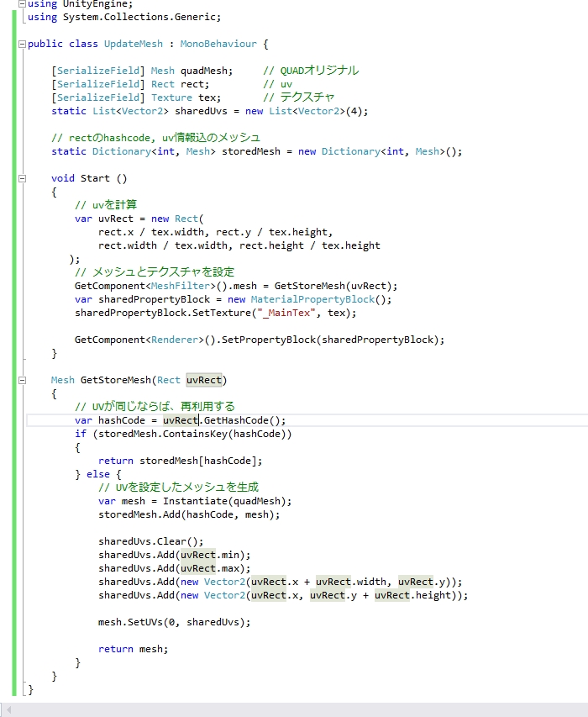Click the 'uvを計算' comment
Viewport: 588px width, 717px height.
tap(106, 205)
